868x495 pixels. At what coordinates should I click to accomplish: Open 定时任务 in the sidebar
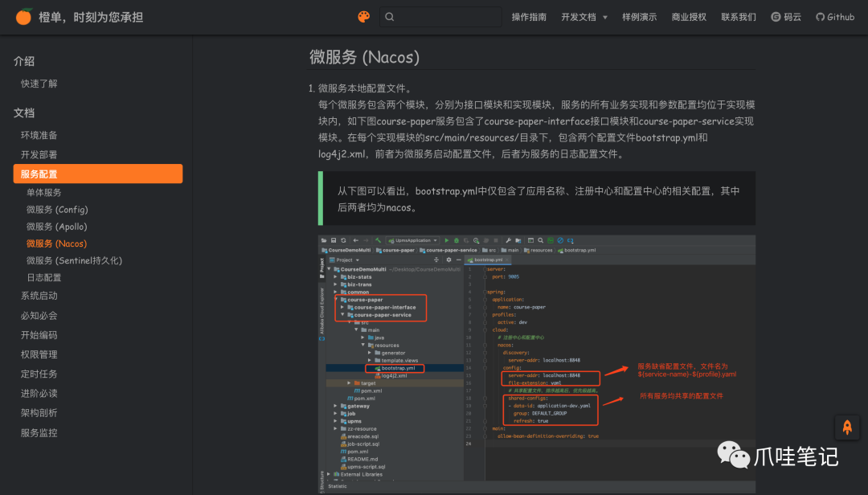[x=39, y=374]
